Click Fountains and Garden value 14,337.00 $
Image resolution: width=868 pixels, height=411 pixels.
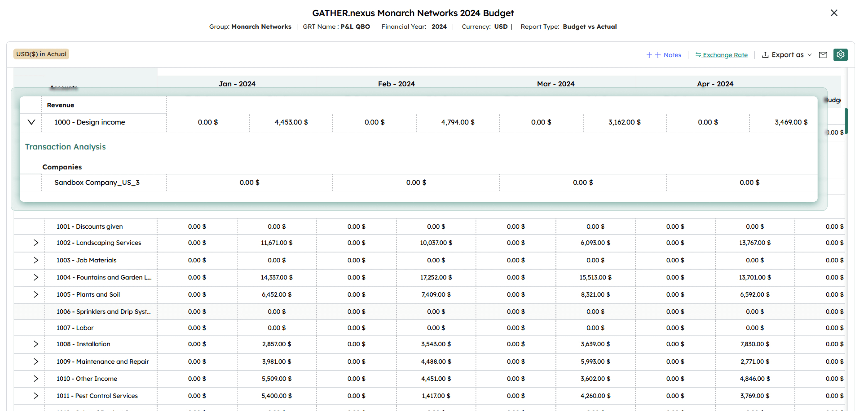pyautogui.click(x=277, y=277)
